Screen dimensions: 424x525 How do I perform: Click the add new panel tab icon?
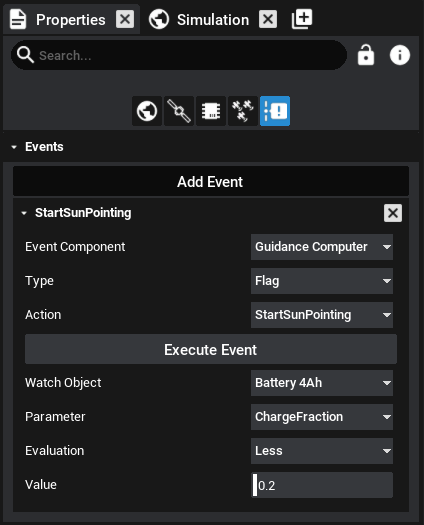pos(302,19)
